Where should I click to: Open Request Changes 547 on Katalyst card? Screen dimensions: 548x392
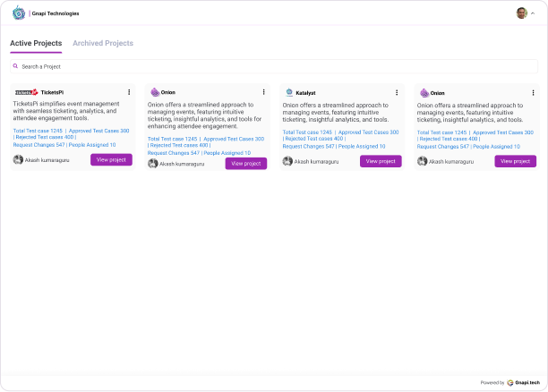pyautogui.click(x=308, y=146)
